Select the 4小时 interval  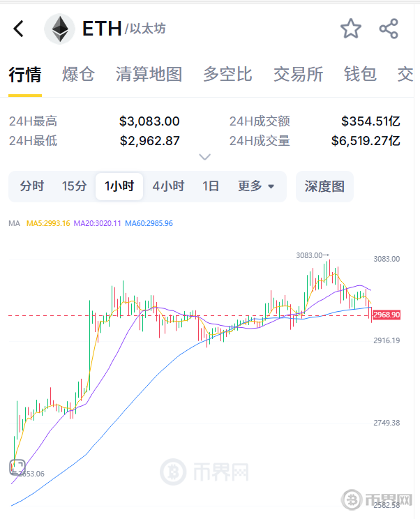point(168,186)
